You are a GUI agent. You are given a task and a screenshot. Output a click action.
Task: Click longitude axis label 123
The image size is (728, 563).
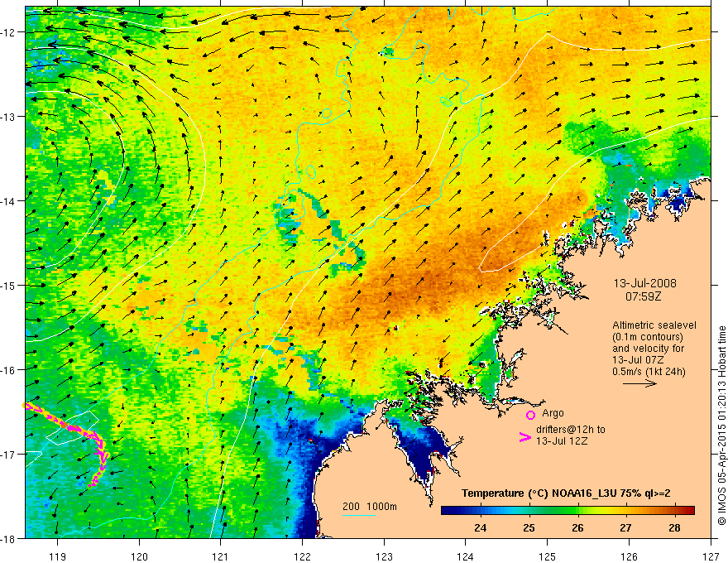[x=384, y=557]
